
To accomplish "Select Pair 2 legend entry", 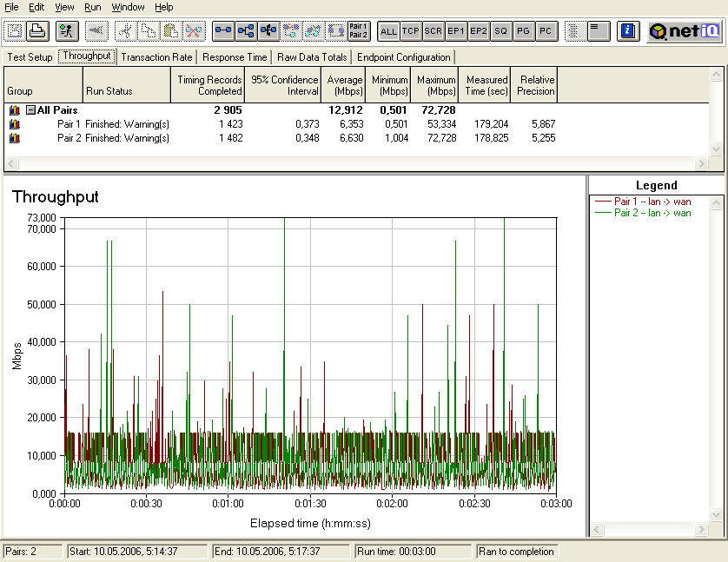I will click(652, 213).
